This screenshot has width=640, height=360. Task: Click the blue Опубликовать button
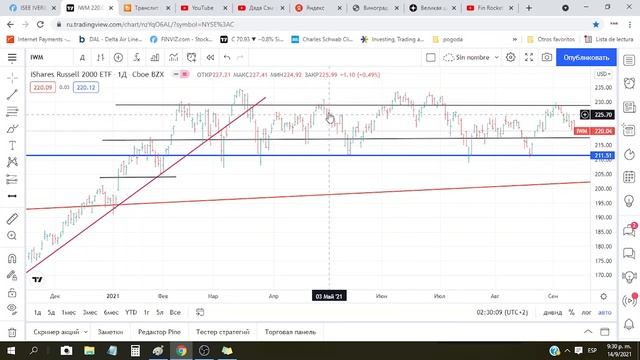pyautogui.click(x=586, y=58)
